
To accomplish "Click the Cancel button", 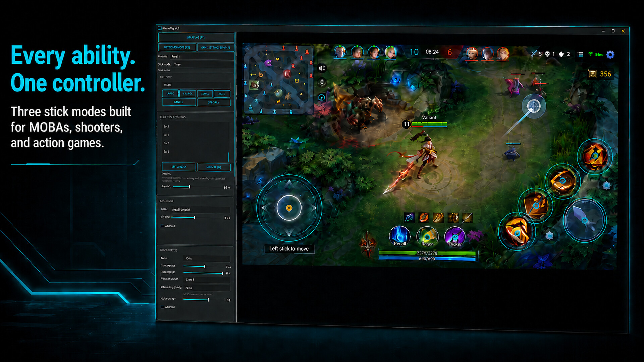I will [x=179, y=102].
